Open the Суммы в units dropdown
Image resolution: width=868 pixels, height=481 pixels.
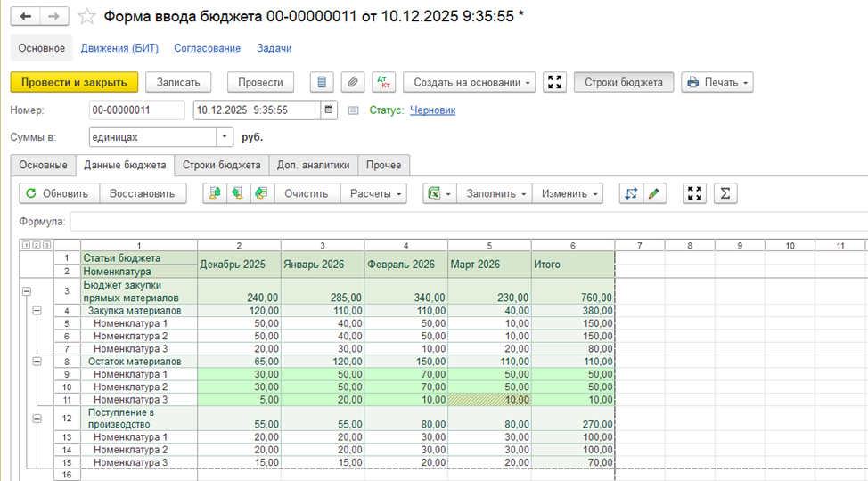click(x=225, y=138)
